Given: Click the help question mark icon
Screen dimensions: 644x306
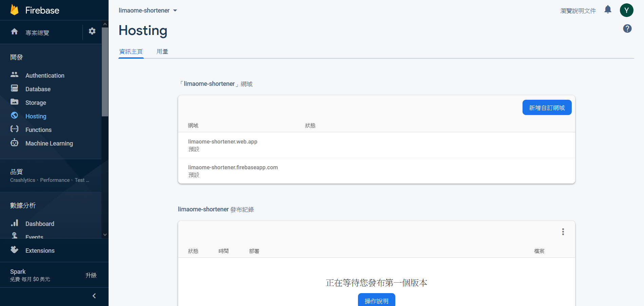Looking at the screenshot, I should pyautogui.click(x=627, y=28).
